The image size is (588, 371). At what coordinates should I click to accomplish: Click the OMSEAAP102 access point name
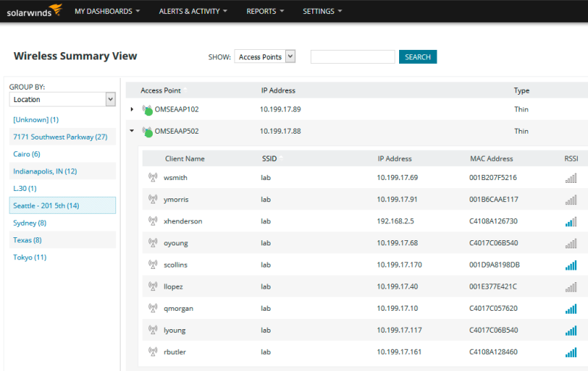[176, 109]
